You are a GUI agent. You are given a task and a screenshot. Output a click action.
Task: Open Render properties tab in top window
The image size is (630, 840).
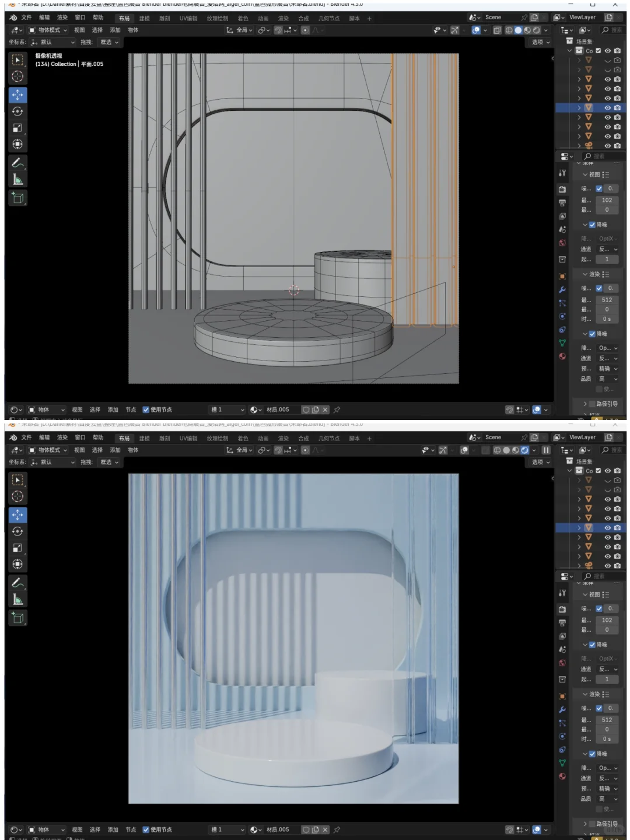(x=562, y=190)
